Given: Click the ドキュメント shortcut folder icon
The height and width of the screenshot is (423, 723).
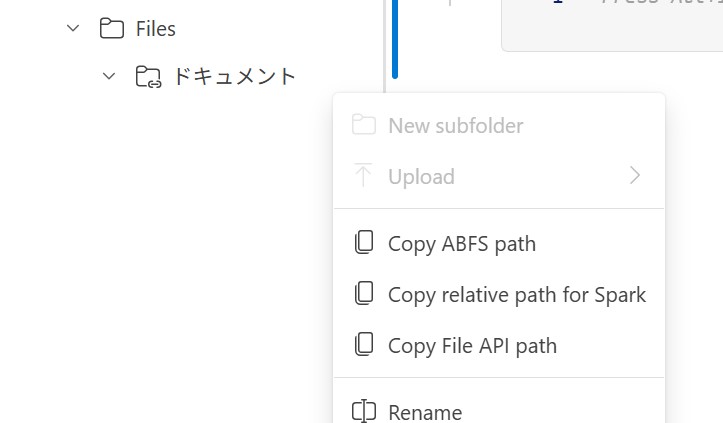Looking at the screenshot, I should tap(148, 77).
